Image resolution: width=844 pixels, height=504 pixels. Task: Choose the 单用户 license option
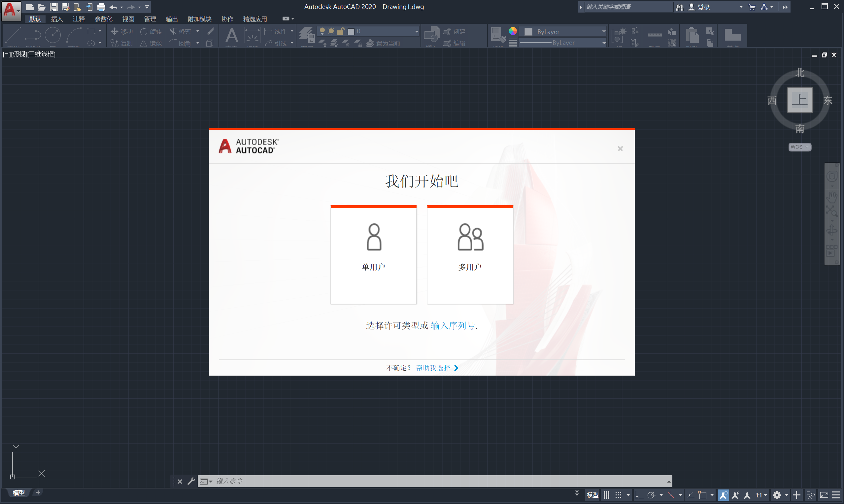click(x=374, y=255)
